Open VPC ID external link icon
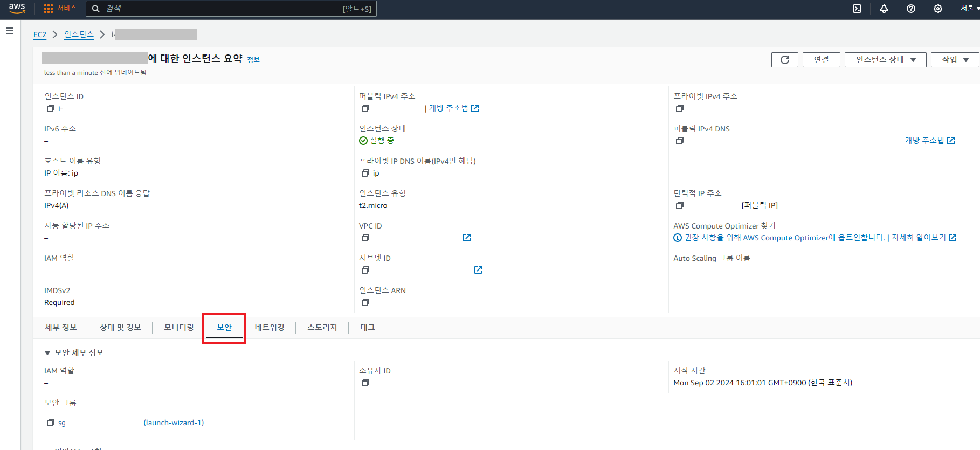 click(x=467, y=238)
